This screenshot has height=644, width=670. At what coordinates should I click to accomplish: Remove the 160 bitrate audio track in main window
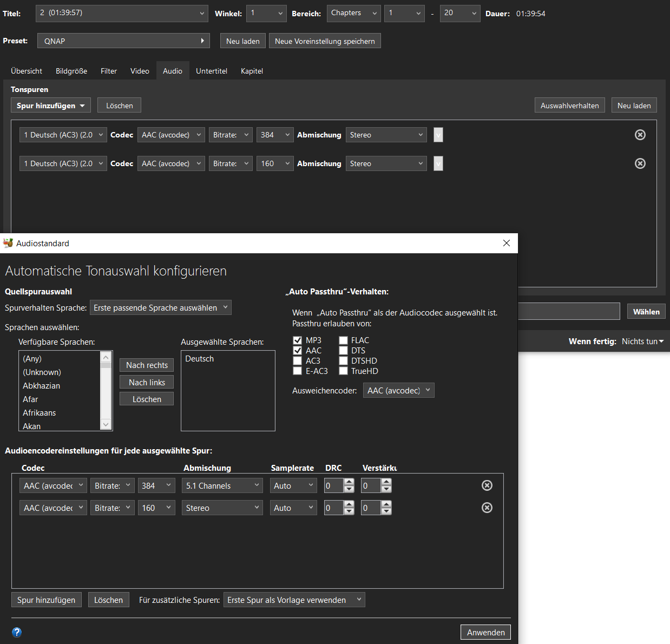coord(640,163)
